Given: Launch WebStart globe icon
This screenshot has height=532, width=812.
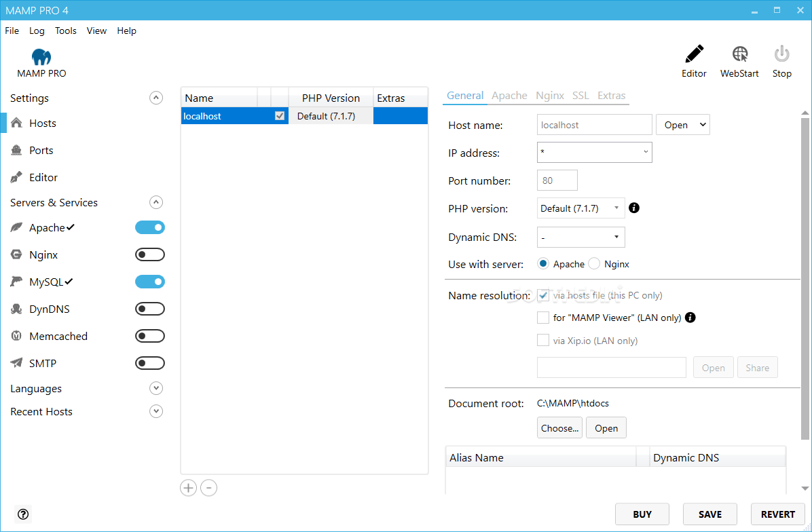Looking at the screenshot, I should click(x=739, y=55).
